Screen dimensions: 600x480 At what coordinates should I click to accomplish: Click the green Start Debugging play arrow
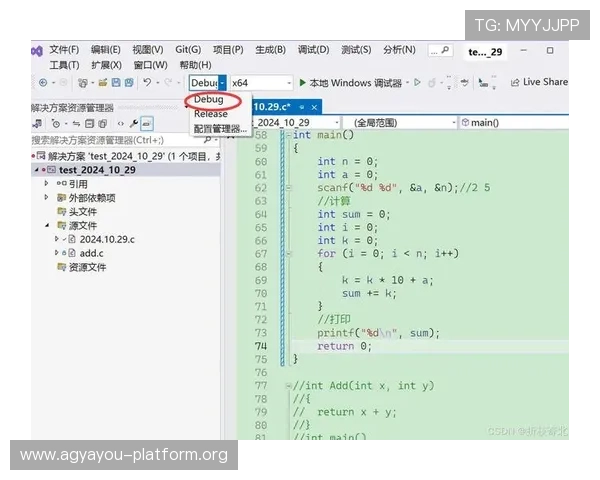[x=302, y=82]
